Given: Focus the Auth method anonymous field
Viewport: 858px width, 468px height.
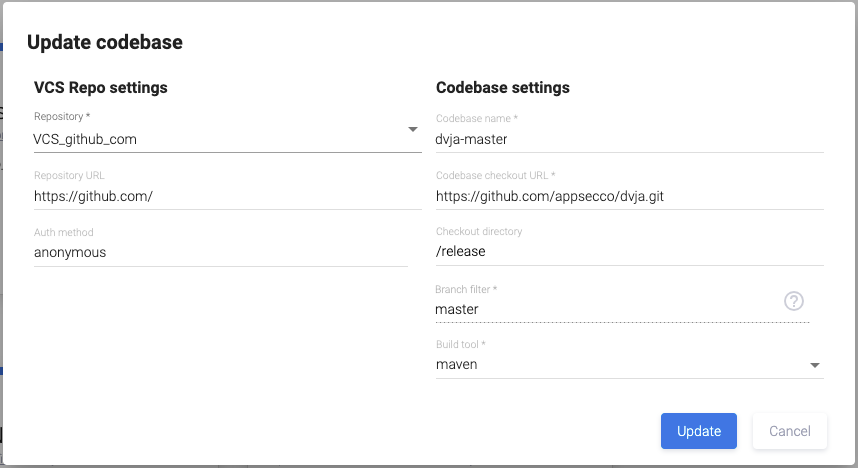Looking at the screenshot, I should tap(220, 253).
